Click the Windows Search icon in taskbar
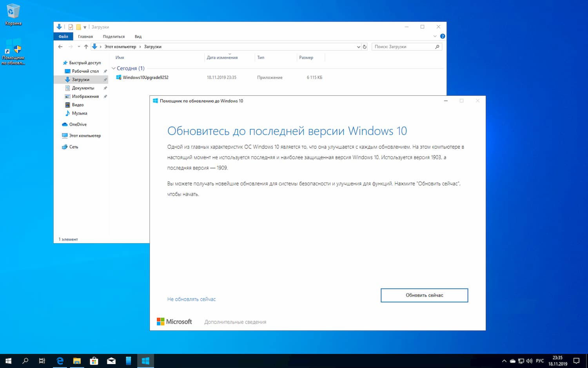 [x=25, y=361]
